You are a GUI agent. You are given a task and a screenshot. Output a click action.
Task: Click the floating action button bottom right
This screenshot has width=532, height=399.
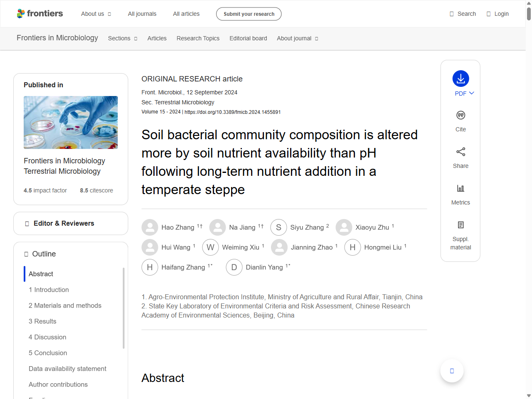click(452, 371)
